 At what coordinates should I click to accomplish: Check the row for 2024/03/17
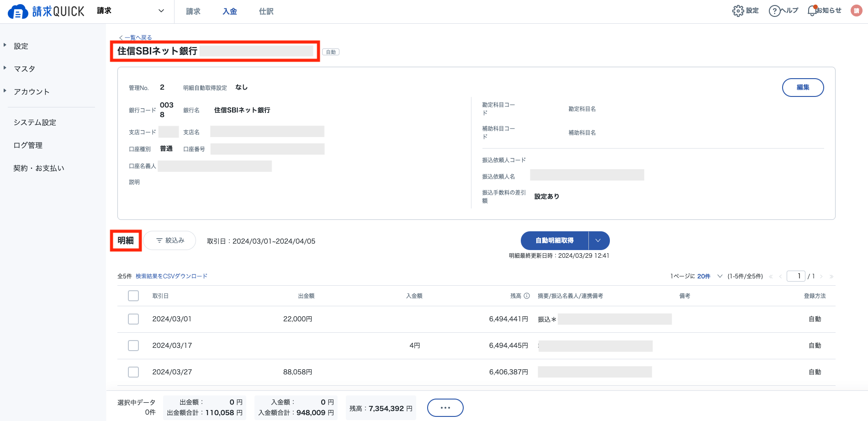point(133,346)
